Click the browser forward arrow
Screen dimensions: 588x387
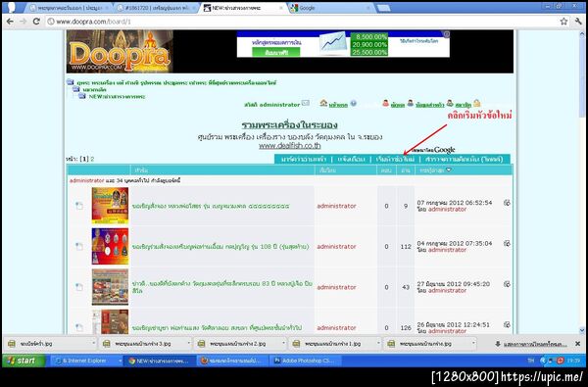(24, 22)
